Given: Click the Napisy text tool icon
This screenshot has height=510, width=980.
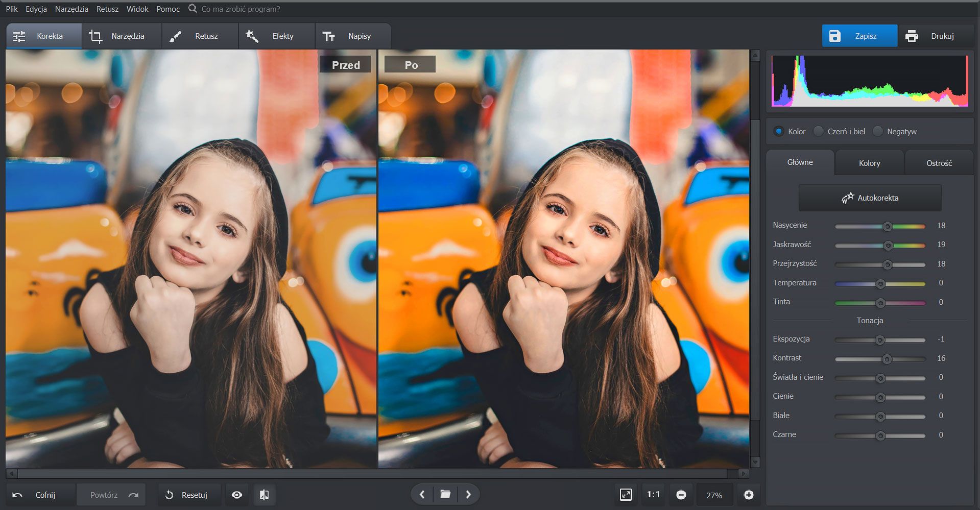Looking at the screenshot, I should pyautogui.click(x=329, y=36).
